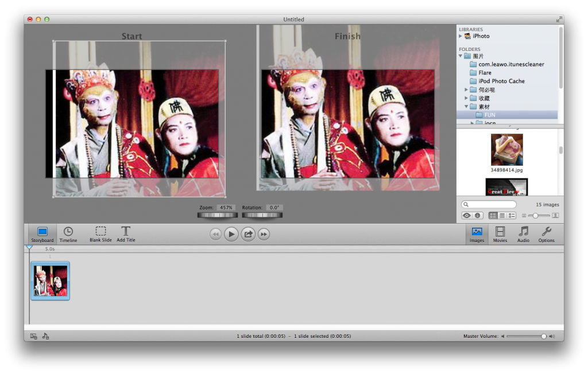
Task: Switch to Storyboard view
Action: [x=42, y=235]
